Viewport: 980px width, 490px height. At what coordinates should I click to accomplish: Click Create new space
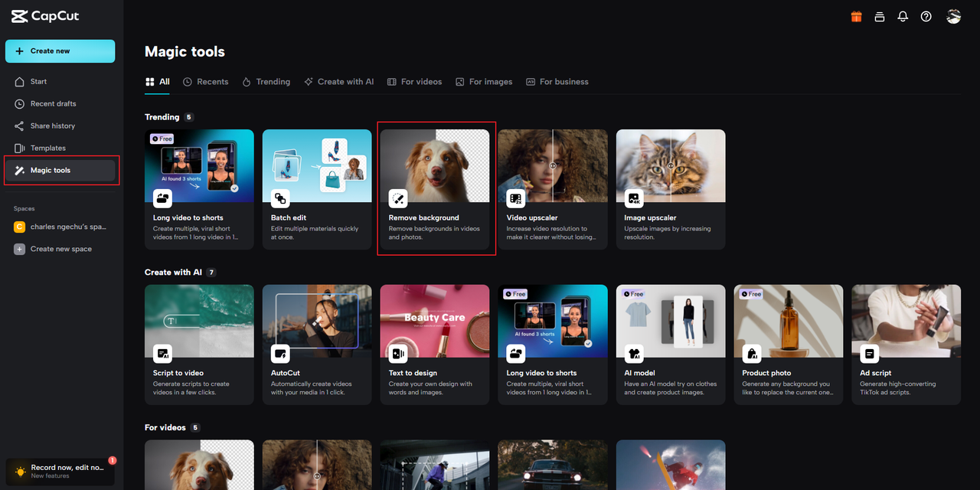(x=60, y=249)
